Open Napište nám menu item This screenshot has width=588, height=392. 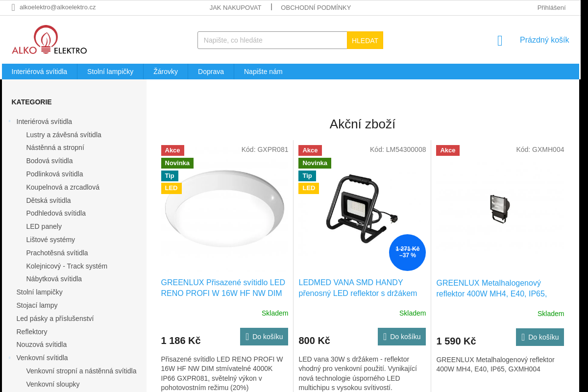pos(263,72)
